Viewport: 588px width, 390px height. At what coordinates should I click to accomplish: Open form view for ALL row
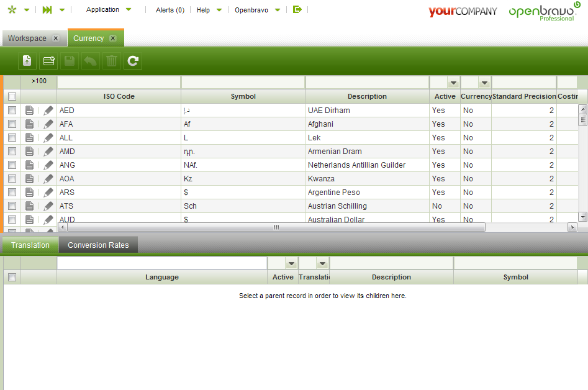(29, 138)
